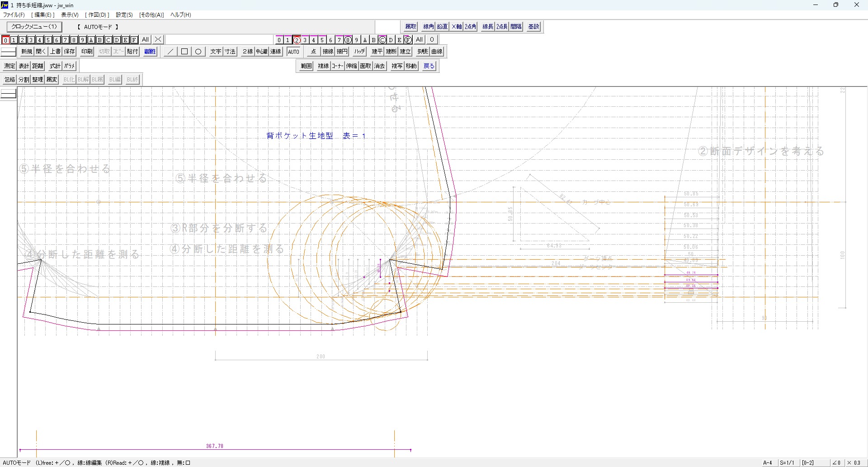Select the ハッチ (hatch) tool

click(x=359, y=52)
